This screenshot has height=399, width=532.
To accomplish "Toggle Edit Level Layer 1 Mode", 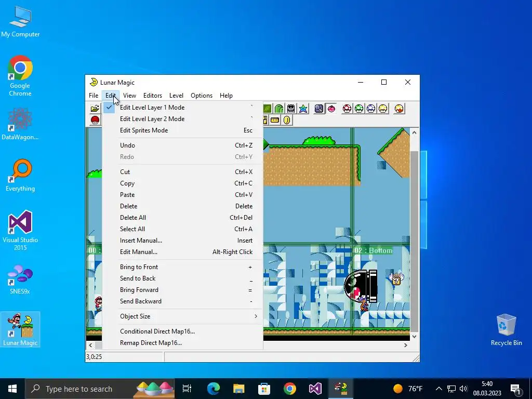I will [182, 108].
